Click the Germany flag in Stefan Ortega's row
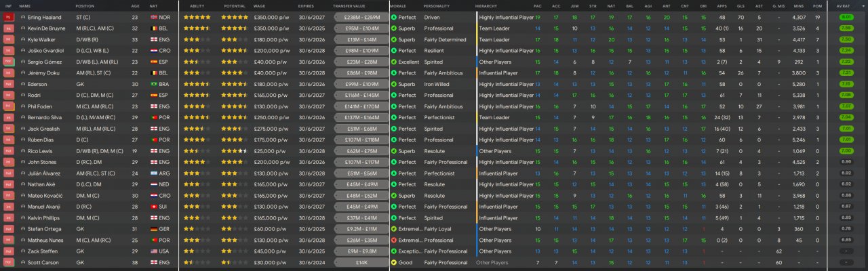This screenshot has height=271, width=868. pos(153,229)
